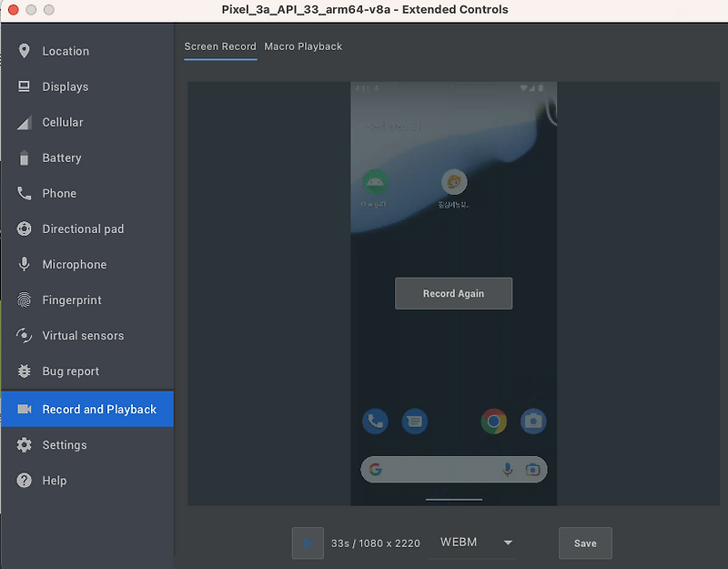The image size is (728, 569).
Task: Click the Bug report icon
Action: 24,371
